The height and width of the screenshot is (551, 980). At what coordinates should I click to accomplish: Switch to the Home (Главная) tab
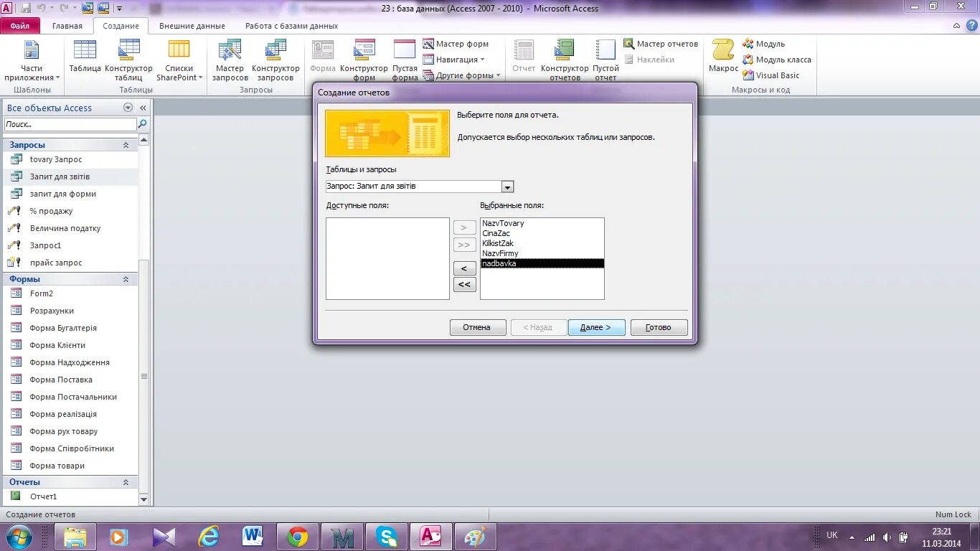[67, 26]
